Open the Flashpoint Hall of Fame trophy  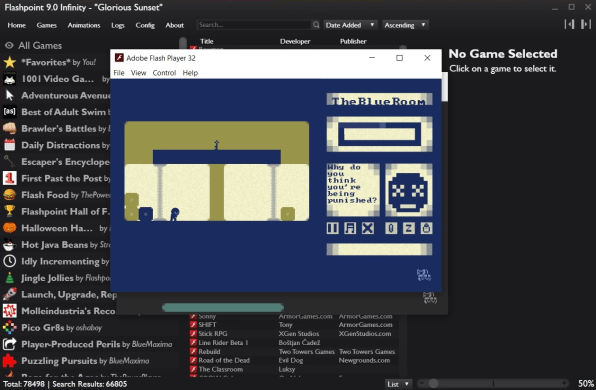[x=10, y=211]
